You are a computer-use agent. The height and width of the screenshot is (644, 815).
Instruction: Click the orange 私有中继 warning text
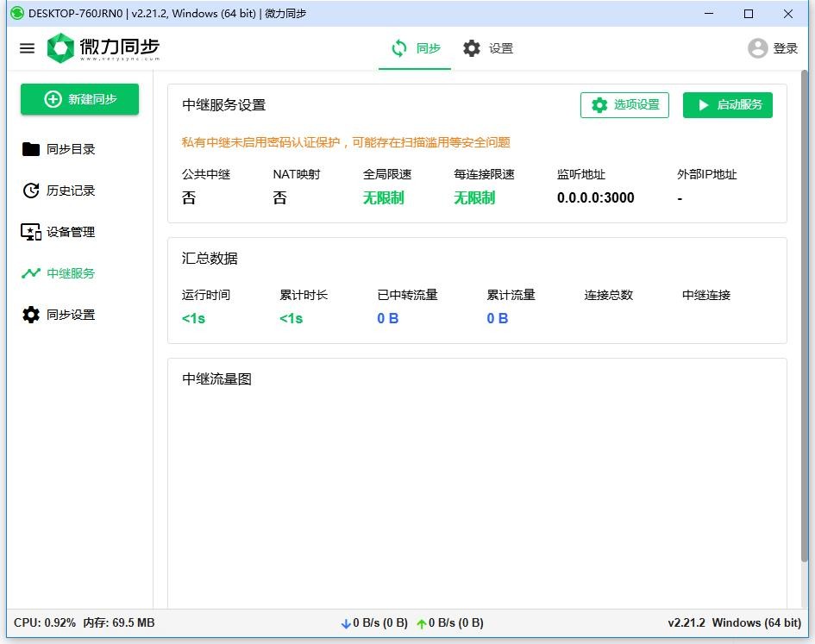pos(346,142)
